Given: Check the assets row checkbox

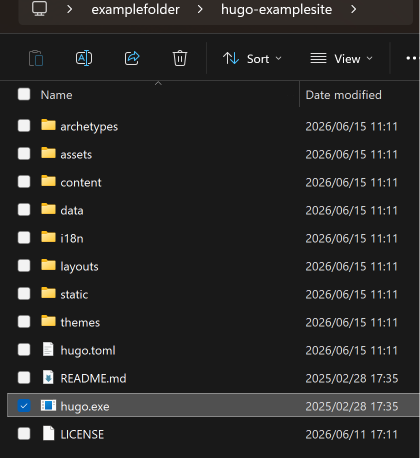Looking at the screenshot, I should (24, 154).
